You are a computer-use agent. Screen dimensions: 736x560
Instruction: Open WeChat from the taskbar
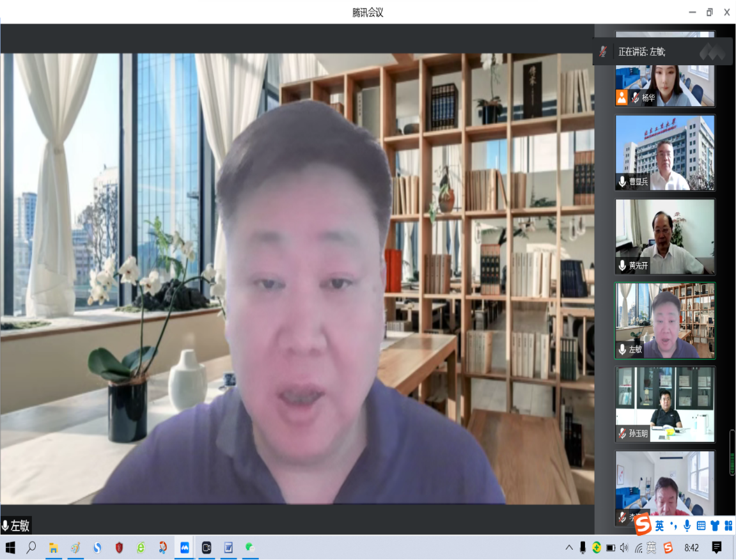pos(249,548)
